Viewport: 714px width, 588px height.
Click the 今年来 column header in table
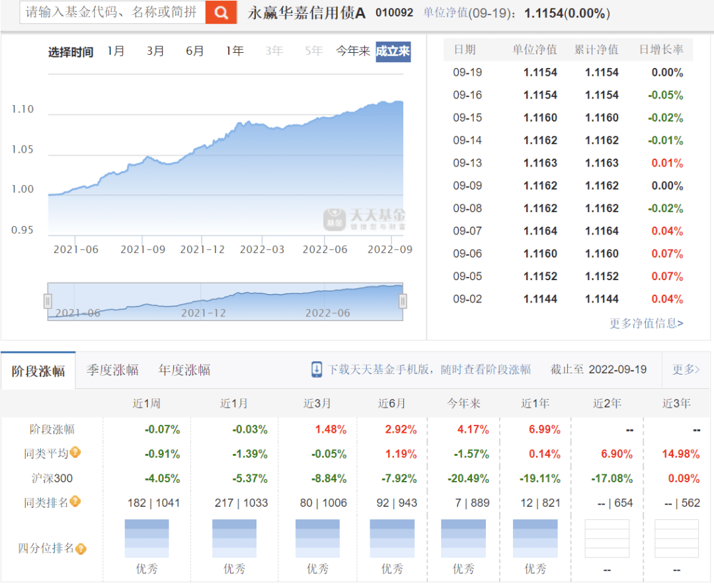click(x=463, y=403)
